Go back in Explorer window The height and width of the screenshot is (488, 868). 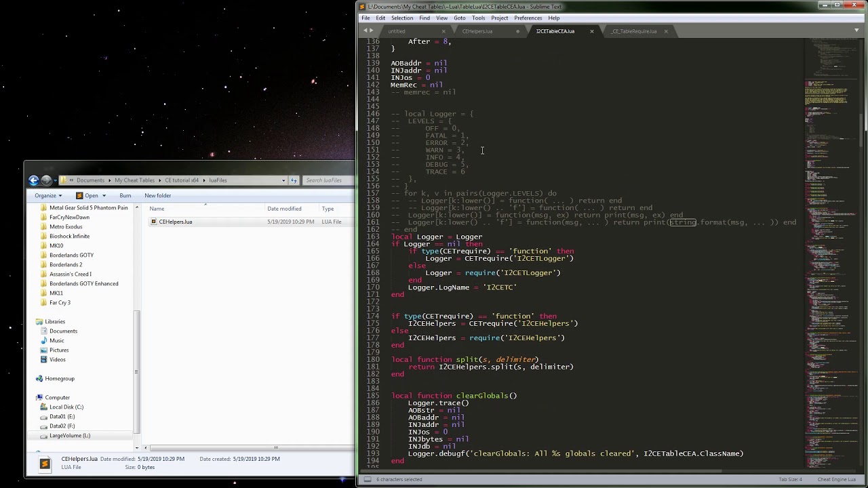coord(34,180)
